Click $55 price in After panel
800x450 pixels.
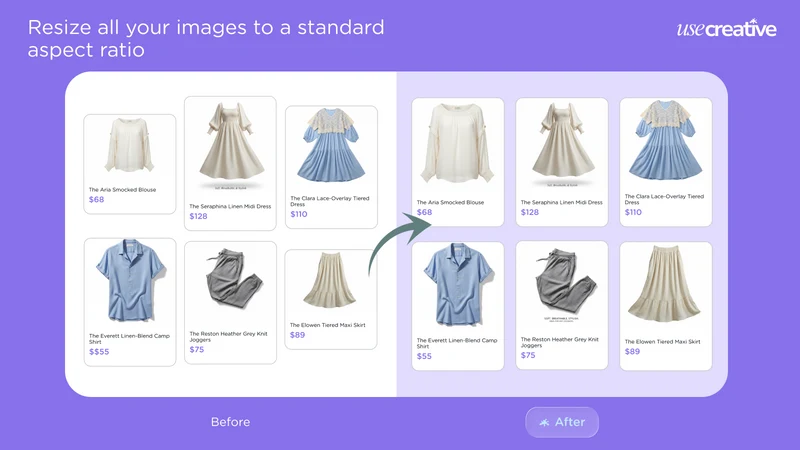click(424, 356)
